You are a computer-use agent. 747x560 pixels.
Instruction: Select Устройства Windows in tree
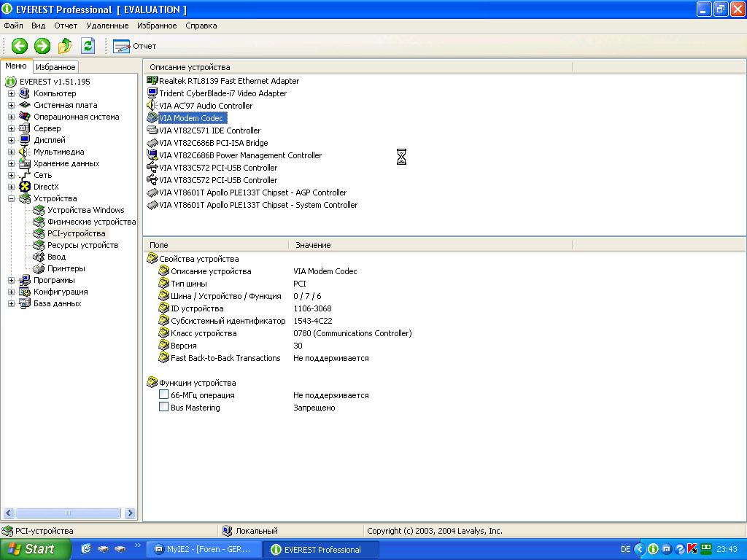point(86,210)
